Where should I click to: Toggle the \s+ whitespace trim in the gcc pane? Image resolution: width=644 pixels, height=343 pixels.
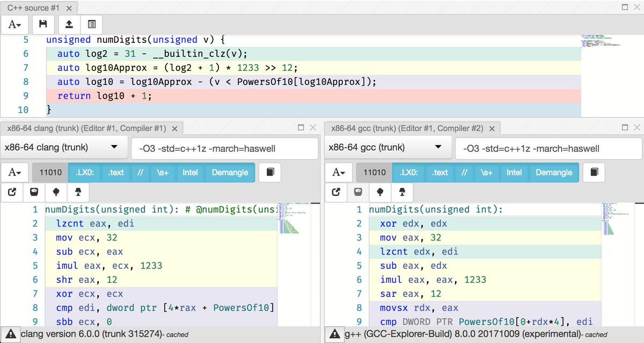(487, 172)
